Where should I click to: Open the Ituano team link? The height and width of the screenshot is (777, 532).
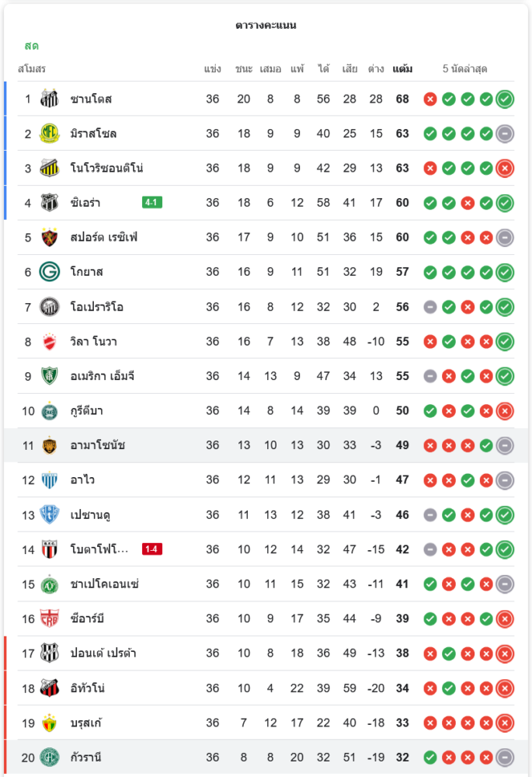point(88,688)
